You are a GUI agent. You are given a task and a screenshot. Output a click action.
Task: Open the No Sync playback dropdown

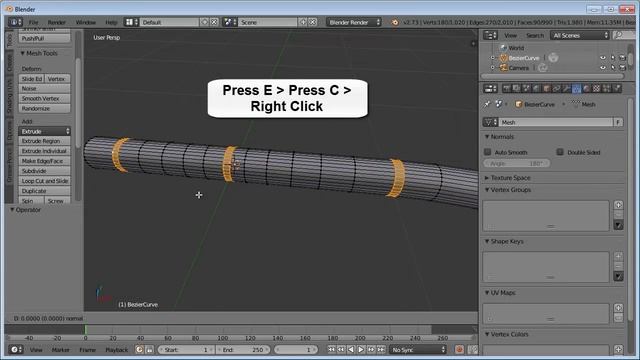tap(418, 349)
